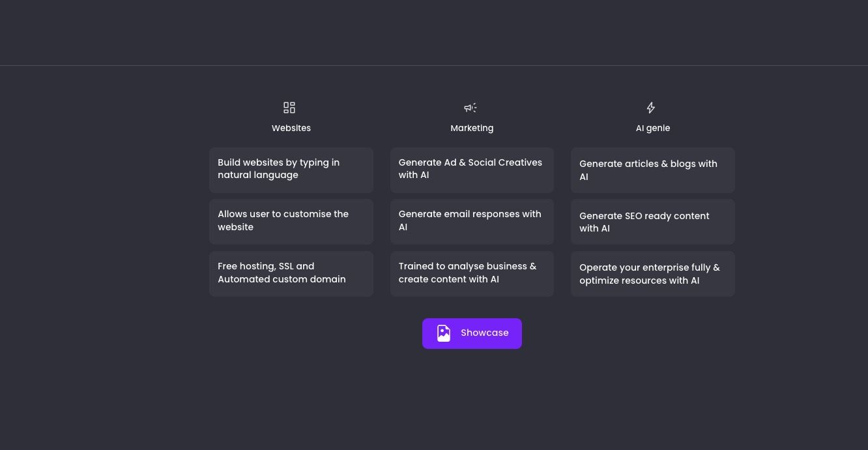
Task: Choose 'Generate SEO ready content with AI'
Action: coord(652,222)
